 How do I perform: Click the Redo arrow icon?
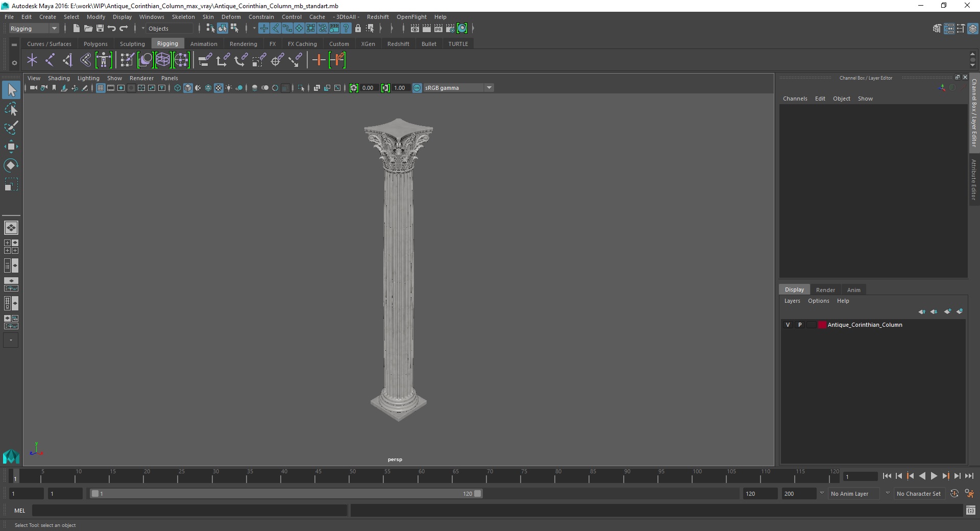point(124,29)
